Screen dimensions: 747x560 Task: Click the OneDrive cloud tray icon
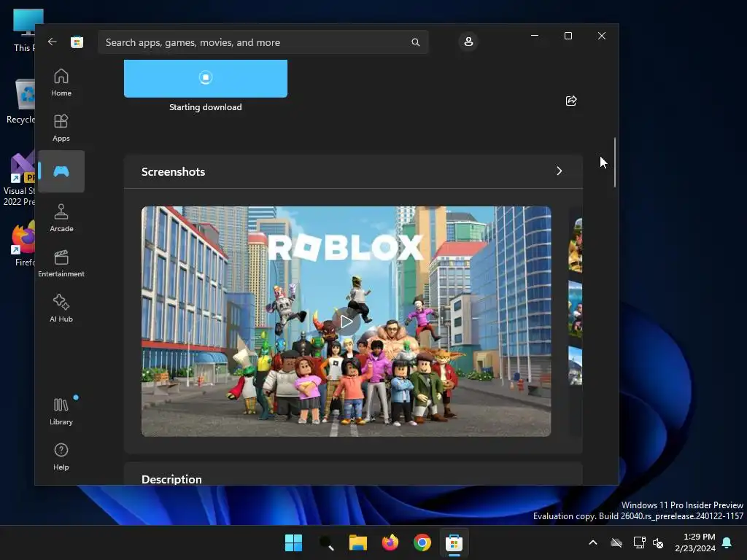coord(616,542)
